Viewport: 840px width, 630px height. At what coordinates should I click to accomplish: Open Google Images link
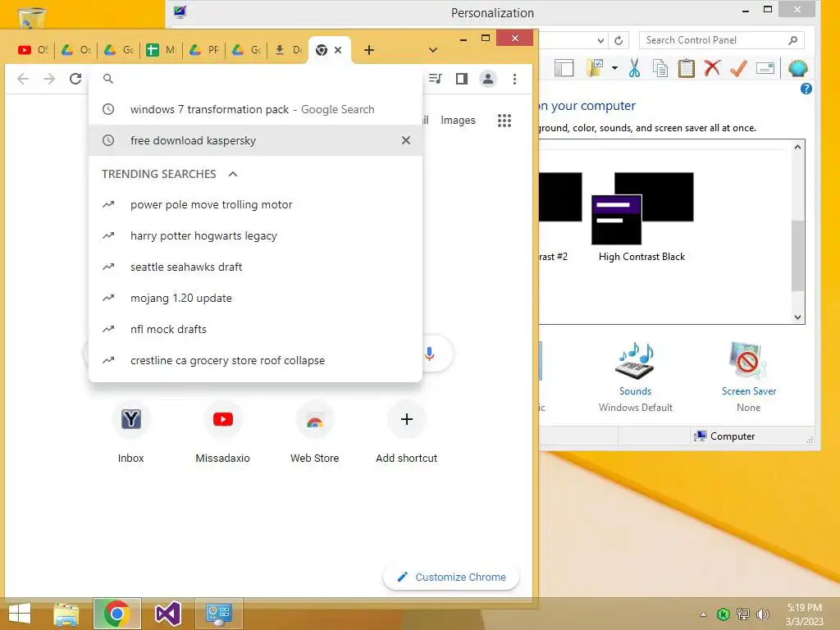pos(458,120)
